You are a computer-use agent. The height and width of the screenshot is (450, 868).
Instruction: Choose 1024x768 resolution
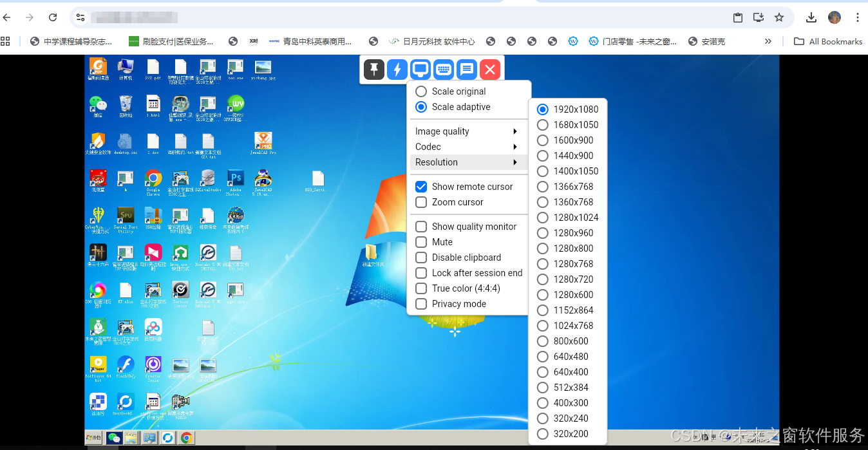pos(565,326)
